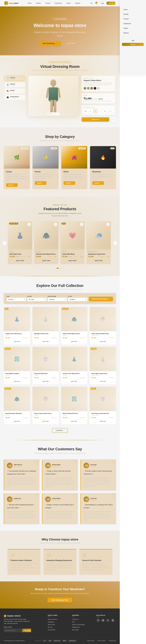146x644 pixels.
Task: Select Ethnic category in Virtual Dressing Room
Action: [15, 91]
